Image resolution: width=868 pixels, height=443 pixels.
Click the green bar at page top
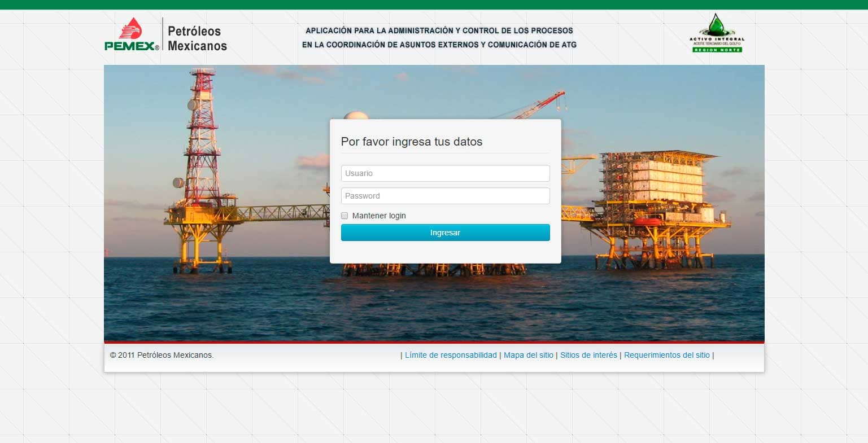434,5
